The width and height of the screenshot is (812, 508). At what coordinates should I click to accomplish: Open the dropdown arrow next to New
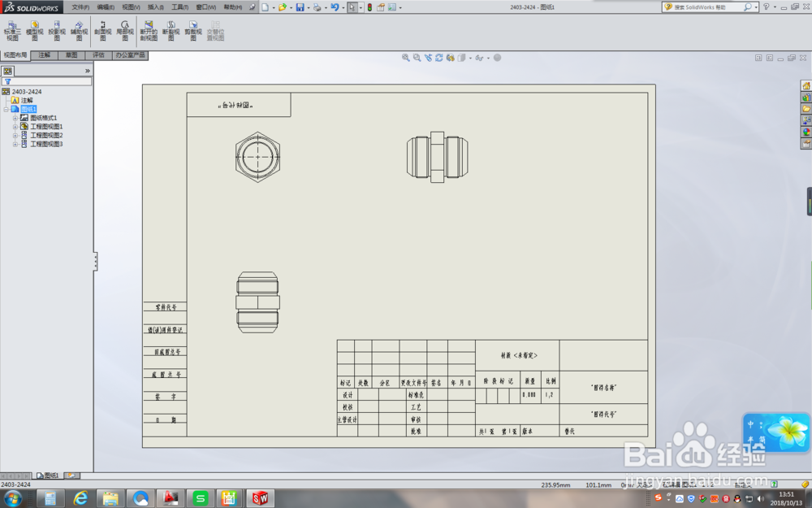click(x=274, y=8)
